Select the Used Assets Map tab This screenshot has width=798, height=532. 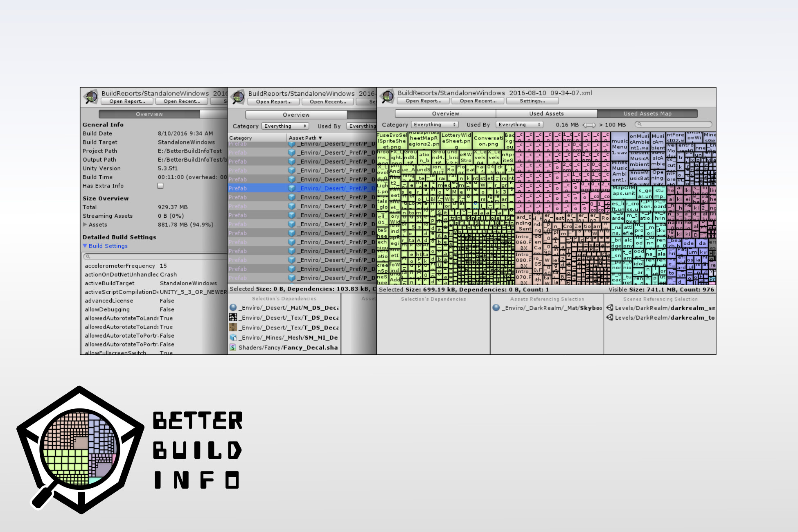click(647, 114)
